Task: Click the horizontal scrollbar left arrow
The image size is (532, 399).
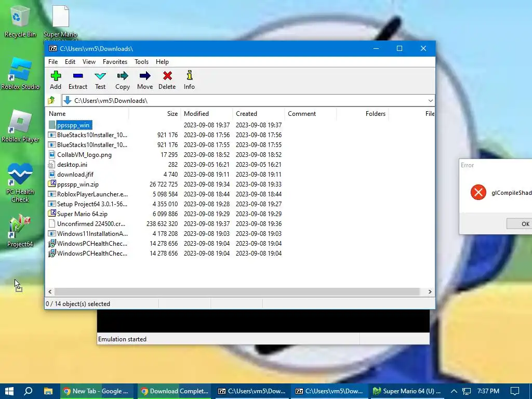Action: pos(50,291)
